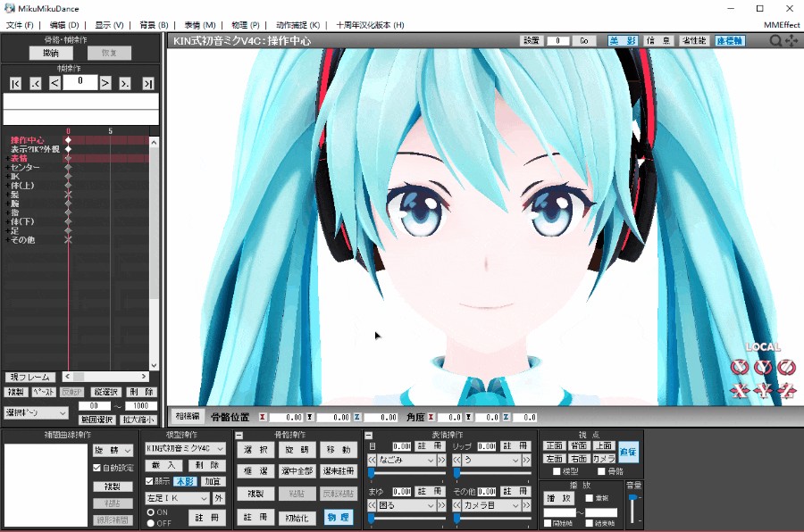Open the 背景 (B) menu
Screen dimensions: 804x532
tap(154, 25)
